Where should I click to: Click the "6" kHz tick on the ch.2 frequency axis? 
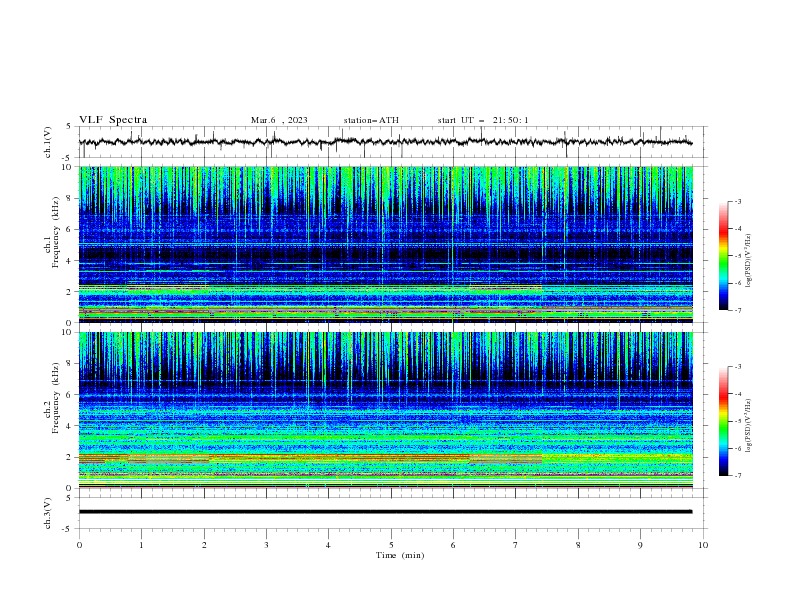click(69, 395)
